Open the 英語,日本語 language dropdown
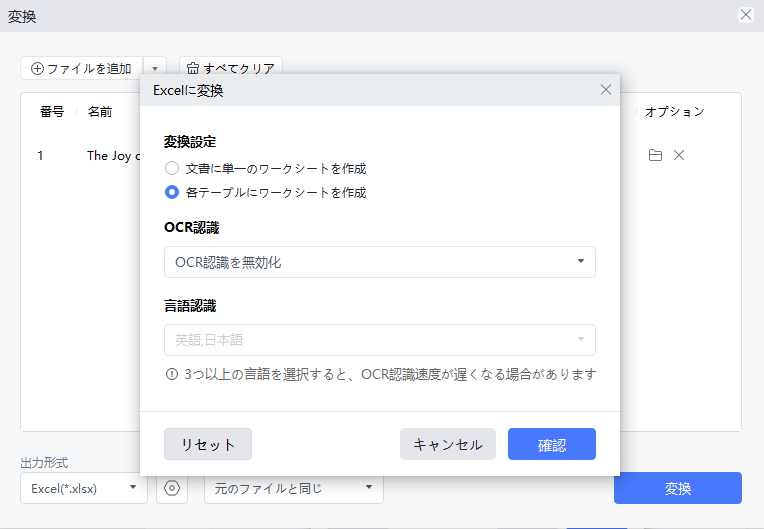Image resolution: width=764 pixels, height=529 pixels. [x=380, y=340]
